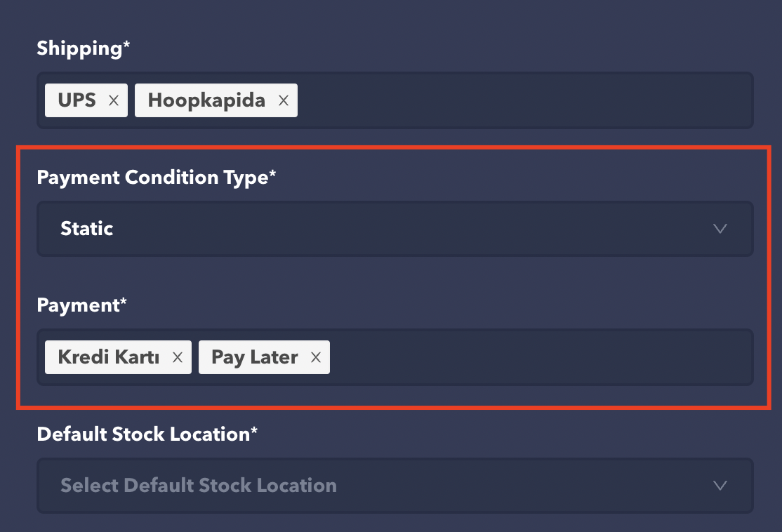Click 'Select Default Stock Location' placeholder
The height and width of the screenshot is (532, 782).
(199, 486)
